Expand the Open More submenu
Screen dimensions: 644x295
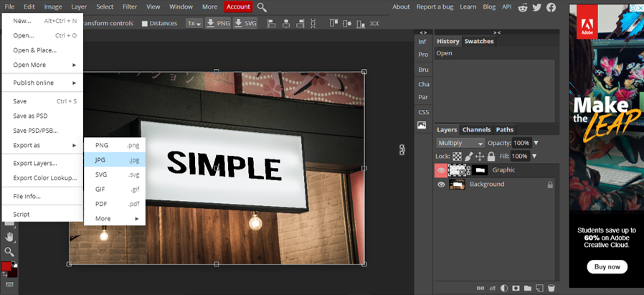[43, 65]
